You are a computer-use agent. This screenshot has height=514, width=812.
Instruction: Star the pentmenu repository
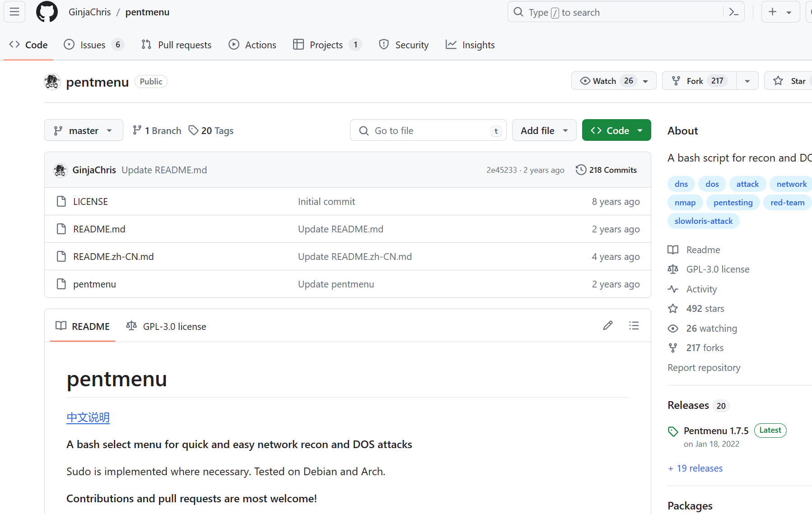pyautogui.click(x=789, y=81)
